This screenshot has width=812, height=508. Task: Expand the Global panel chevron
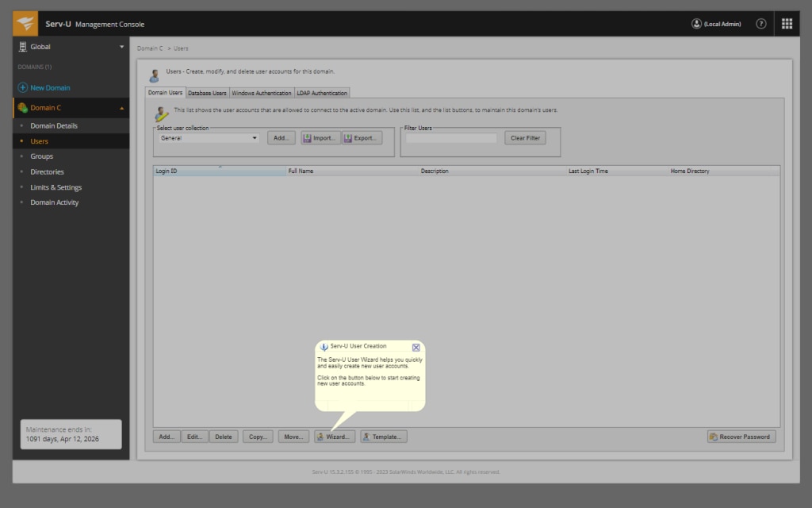[x=121, y=46]
